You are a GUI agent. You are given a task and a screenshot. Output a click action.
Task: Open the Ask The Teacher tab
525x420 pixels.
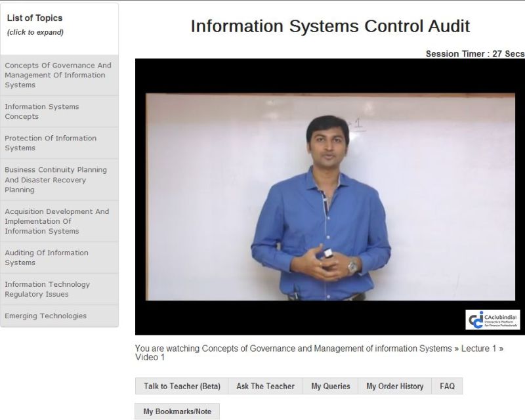(x=265, y=386)
